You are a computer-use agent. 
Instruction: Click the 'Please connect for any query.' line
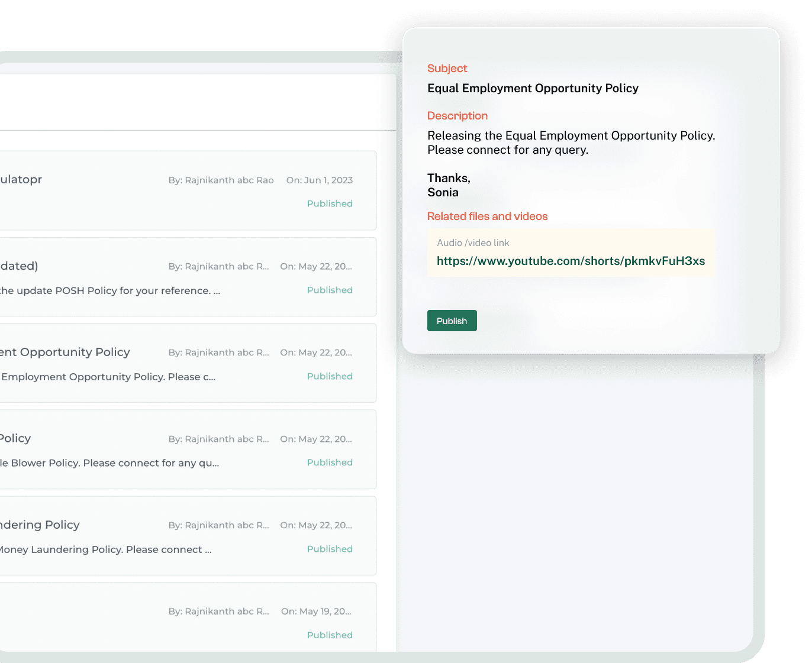pyautogui.click(x=508, y=150)
